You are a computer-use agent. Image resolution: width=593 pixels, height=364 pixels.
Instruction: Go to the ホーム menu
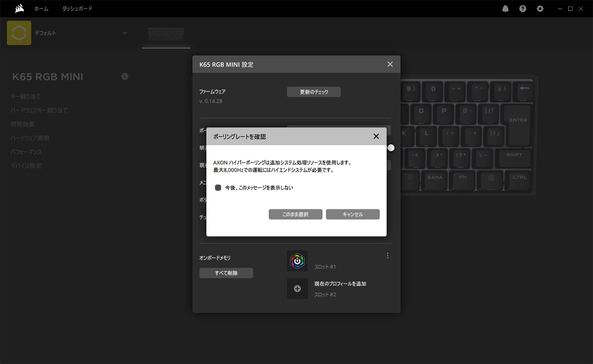click(41, 9)
